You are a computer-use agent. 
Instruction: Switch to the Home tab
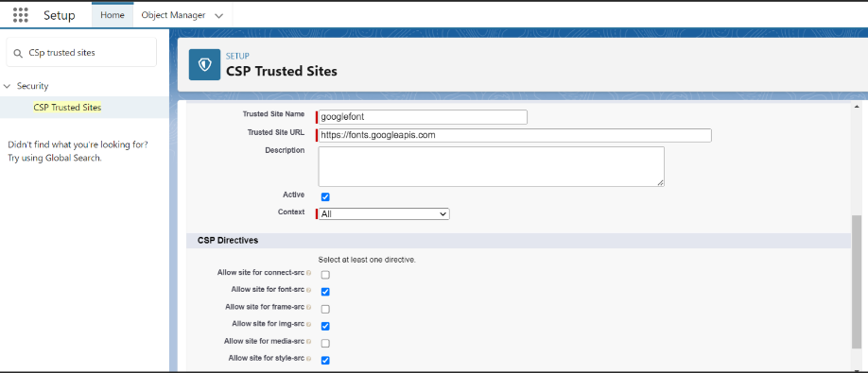tap(113, 15)
